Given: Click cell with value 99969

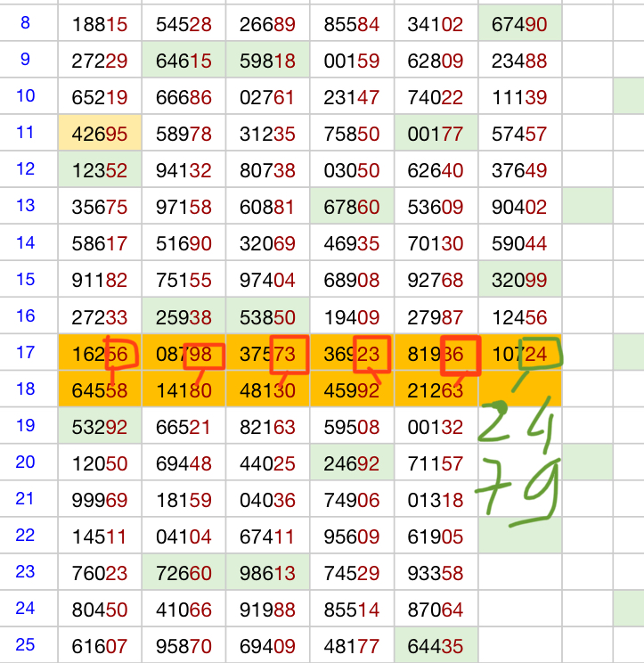Looking at the screenshot, I should coord(100,500).
